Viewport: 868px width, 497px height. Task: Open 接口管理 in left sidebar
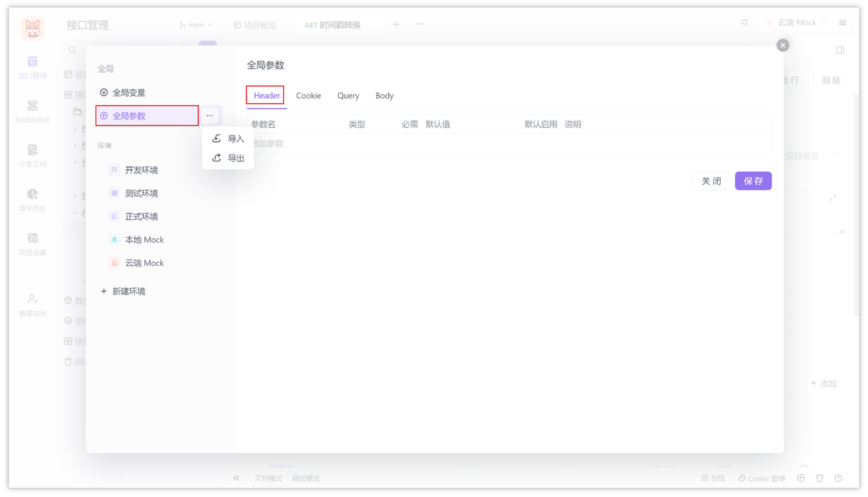32,68
